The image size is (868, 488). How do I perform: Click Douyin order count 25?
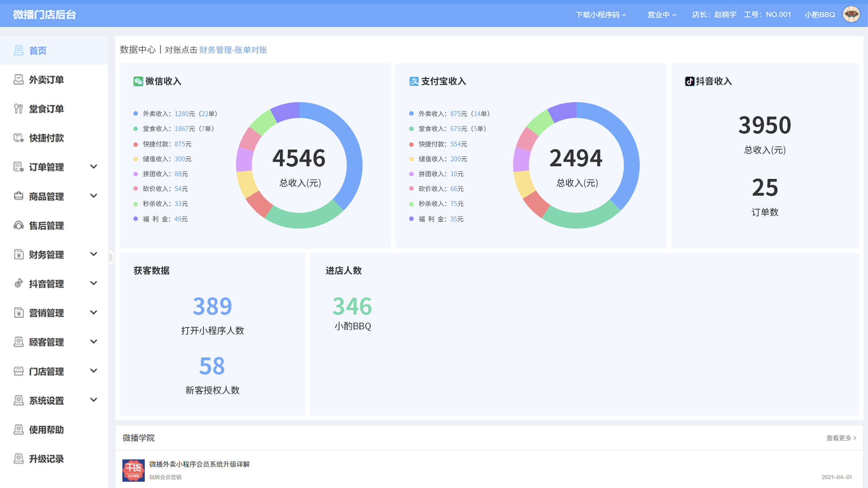click(765, 188)
